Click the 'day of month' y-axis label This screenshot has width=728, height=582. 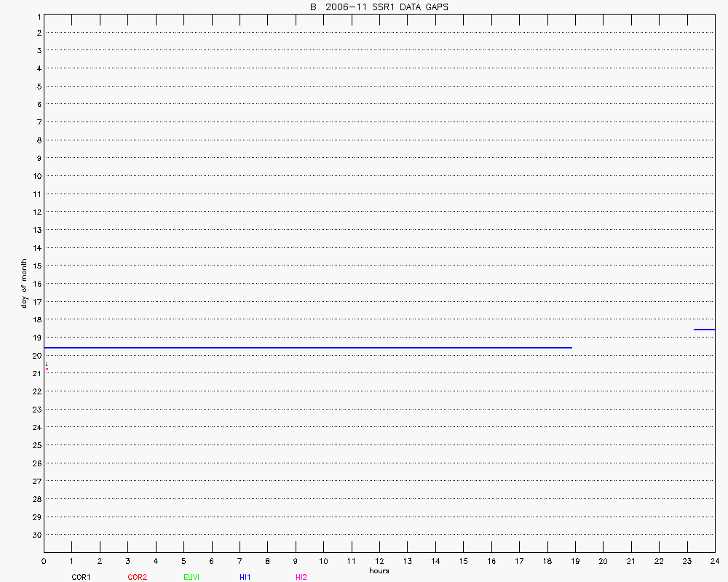[x=23, y=283]
